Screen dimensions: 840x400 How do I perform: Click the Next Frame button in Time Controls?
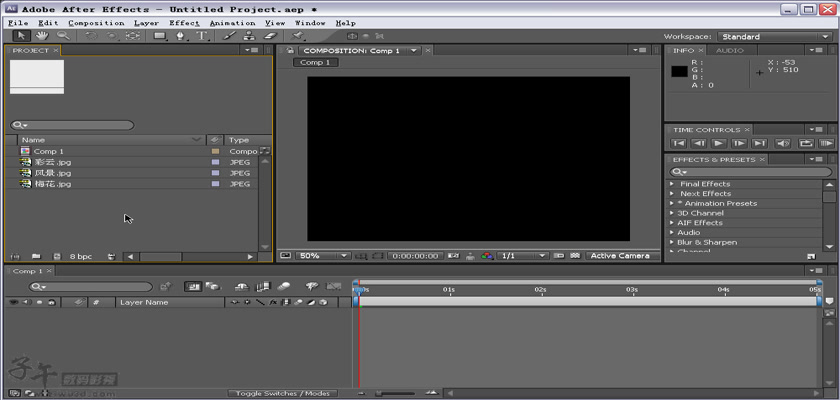coord(739,144)
